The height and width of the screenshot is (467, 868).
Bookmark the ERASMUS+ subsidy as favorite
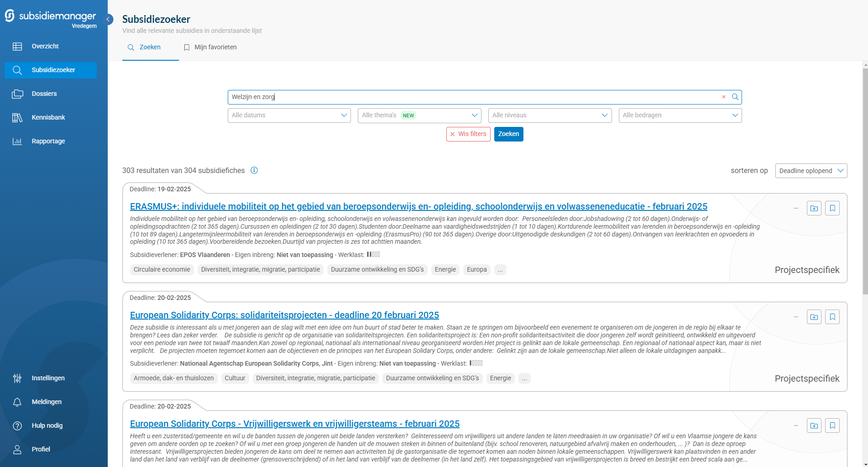pos(832,208)
